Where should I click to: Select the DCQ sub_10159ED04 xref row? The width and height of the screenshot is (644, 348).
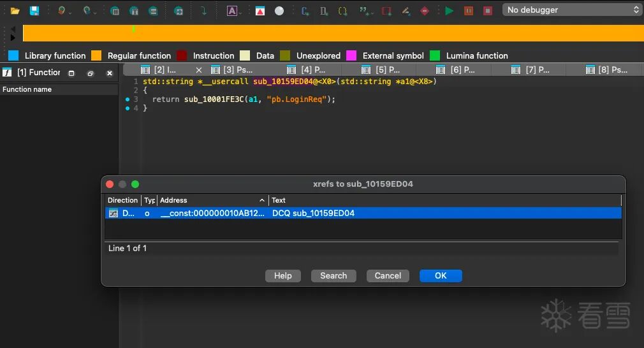[363, 213]
